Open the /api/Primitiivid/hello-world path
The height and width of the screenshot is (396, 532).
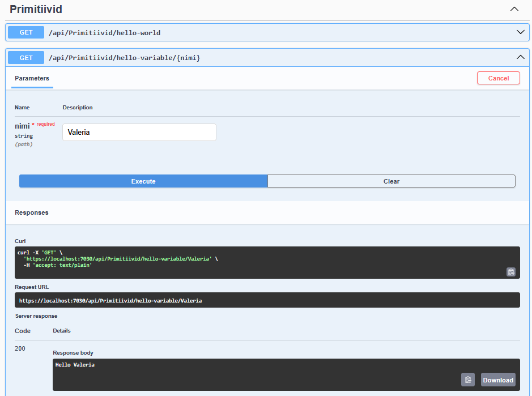click(104, 33)
